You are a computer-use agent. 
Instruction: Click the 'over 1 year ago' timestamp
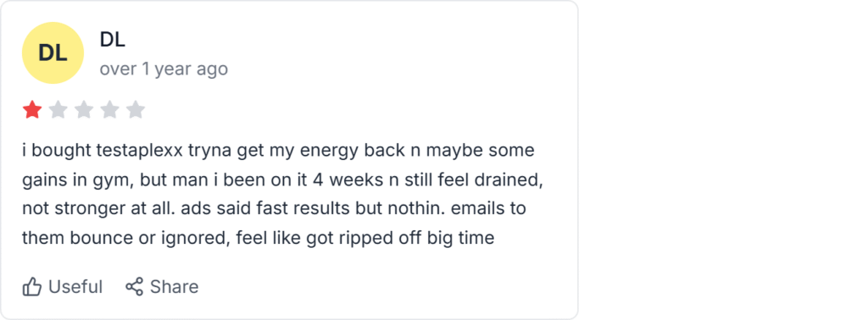[x=164, y=69]
